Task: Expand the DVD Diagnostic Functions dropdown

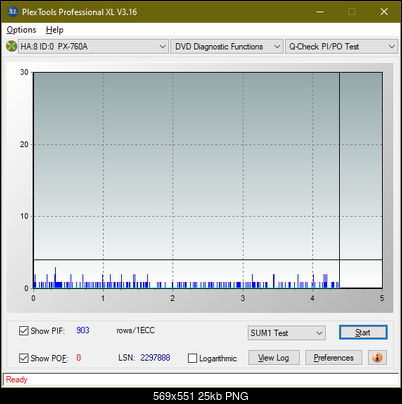Action: click(x=227, y=47)
